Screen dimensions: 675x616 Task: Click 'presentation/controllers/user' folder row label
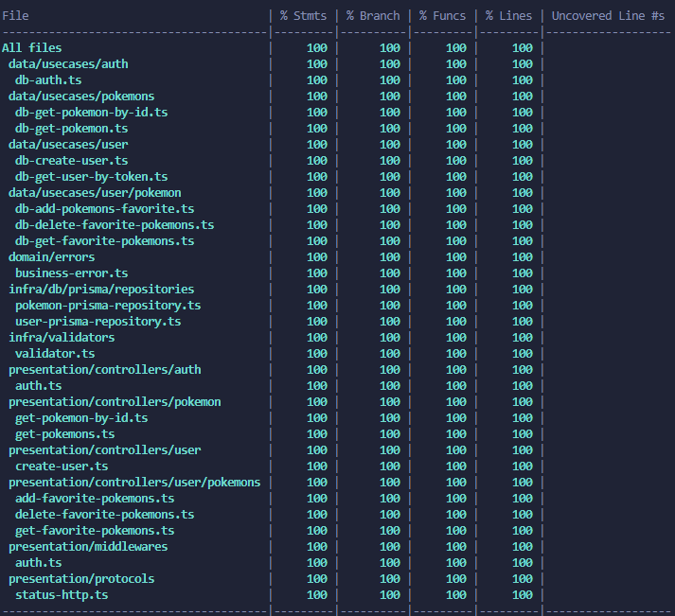coord(104,450)
